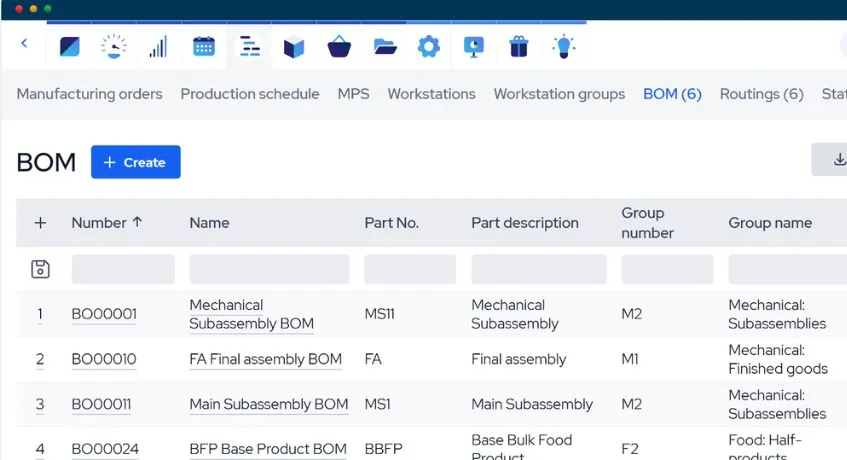
Task: Open the Gantt production planning icon
Action: point(250,47)
